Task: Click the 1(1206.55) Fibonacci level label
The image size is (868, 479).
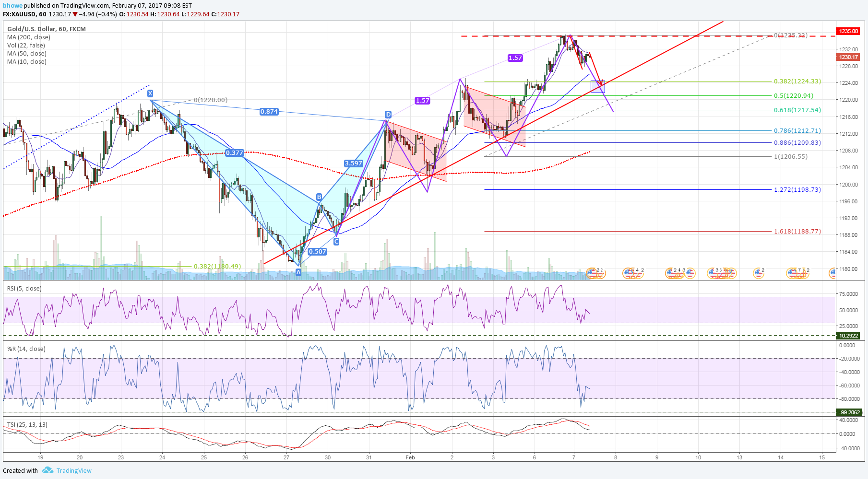Action: [x=791, y=156]
